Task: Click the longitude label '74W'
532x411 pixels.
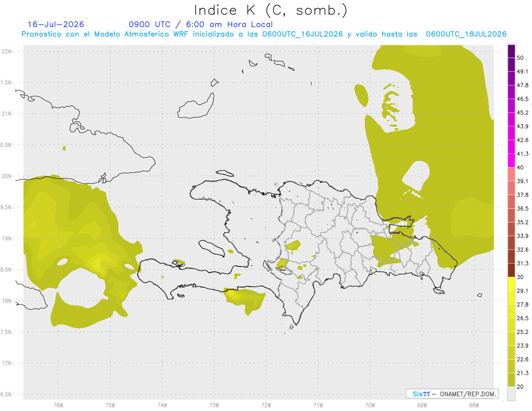Action: tap(162, 405)
